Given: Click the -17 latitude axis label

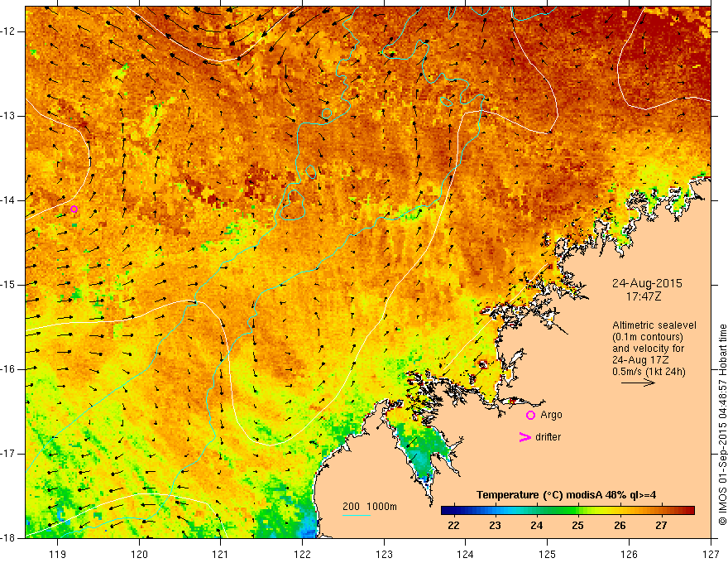Looking at the screenshot, I should (9, 454).
